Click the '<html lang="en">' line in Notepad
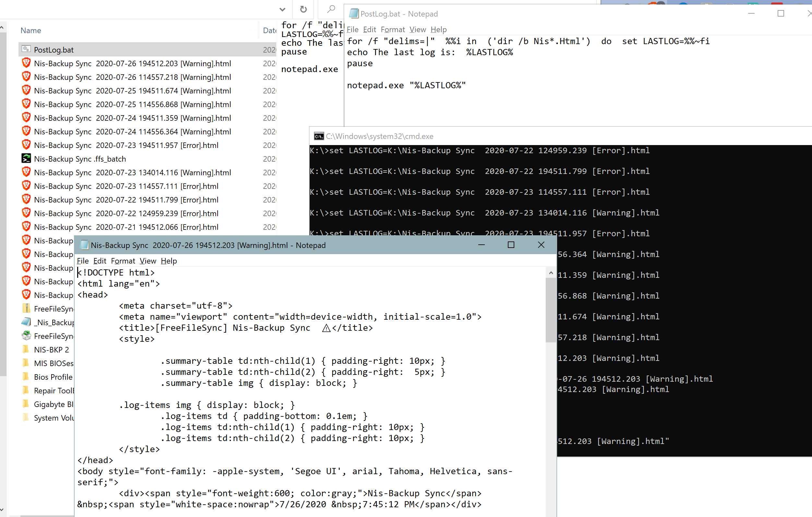 tap(118, 283)
